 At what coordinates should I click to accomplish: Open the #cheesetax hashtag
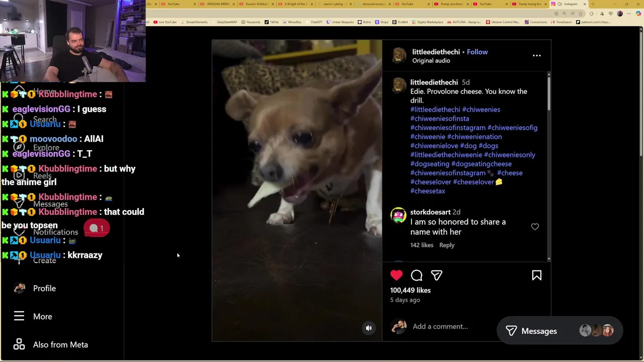click(x=428, y=191)
